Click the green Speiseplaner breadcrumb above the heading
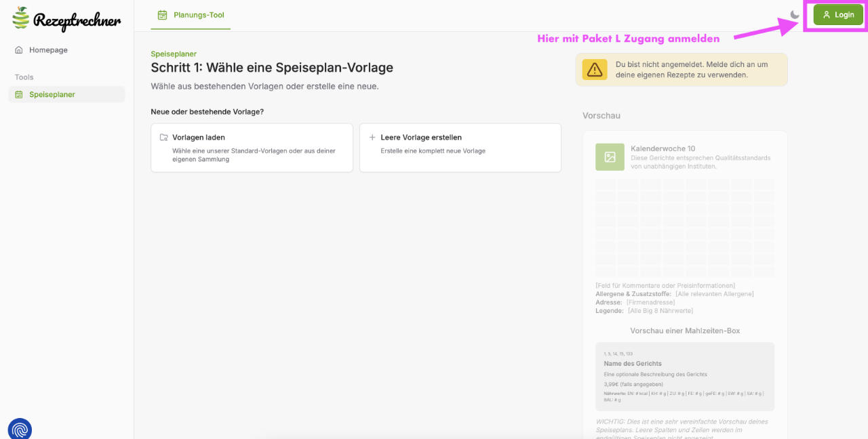The image size is (868, 439). click(x=174, y=54)
